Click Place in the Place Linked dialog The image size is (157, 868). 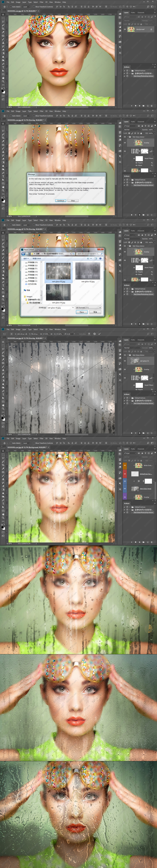pyautogui.click(x=82, y=312)
